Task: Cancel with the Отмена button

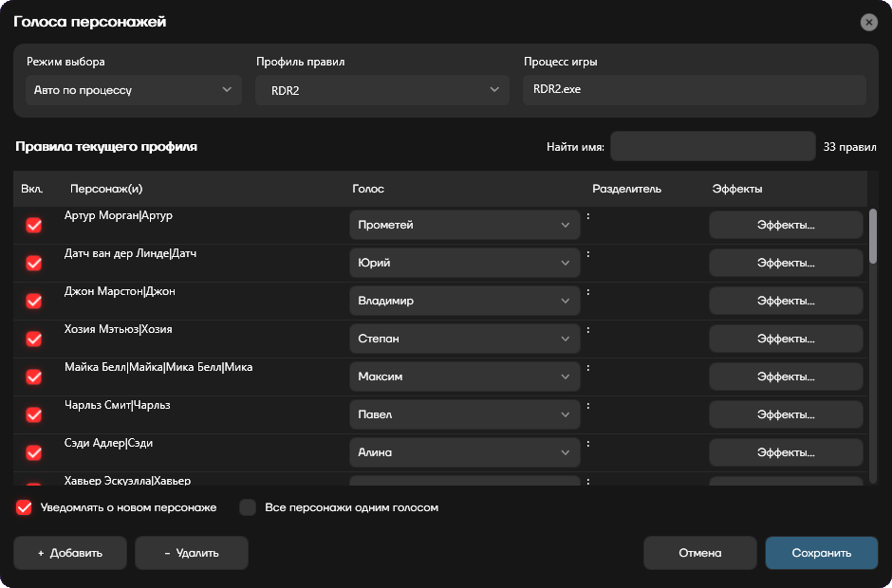Action: click(700, 553)
